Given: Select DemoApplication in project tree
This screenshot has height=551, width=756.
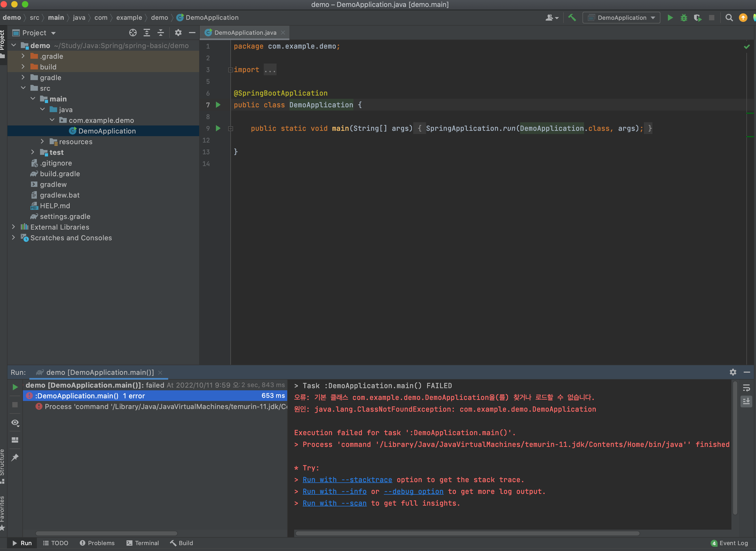Looking at the screenshot, I should coord(103,131).
